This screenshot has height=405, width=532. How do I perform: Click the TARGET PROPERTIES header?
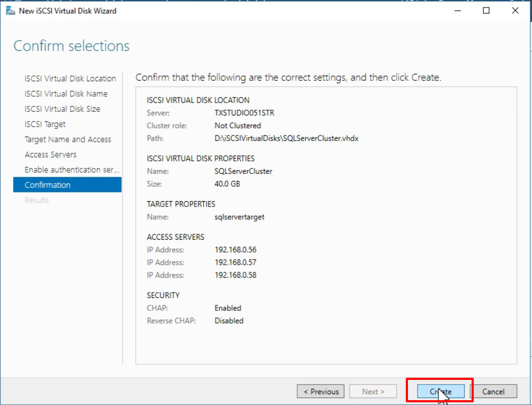click(181, 204)
